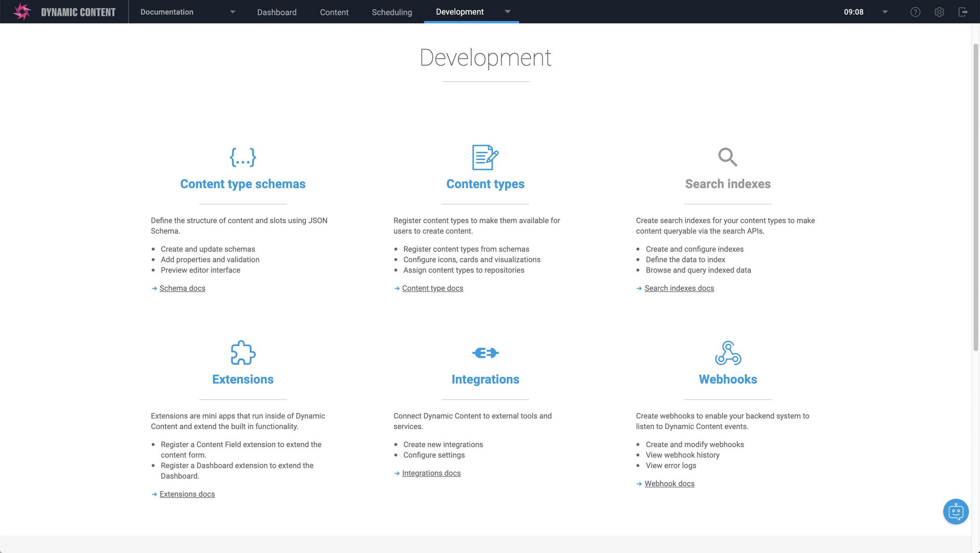Select the Content navigation tab
Image resolution: width=980 pixels, height=553 pixels.
click(x=334, y=11)
